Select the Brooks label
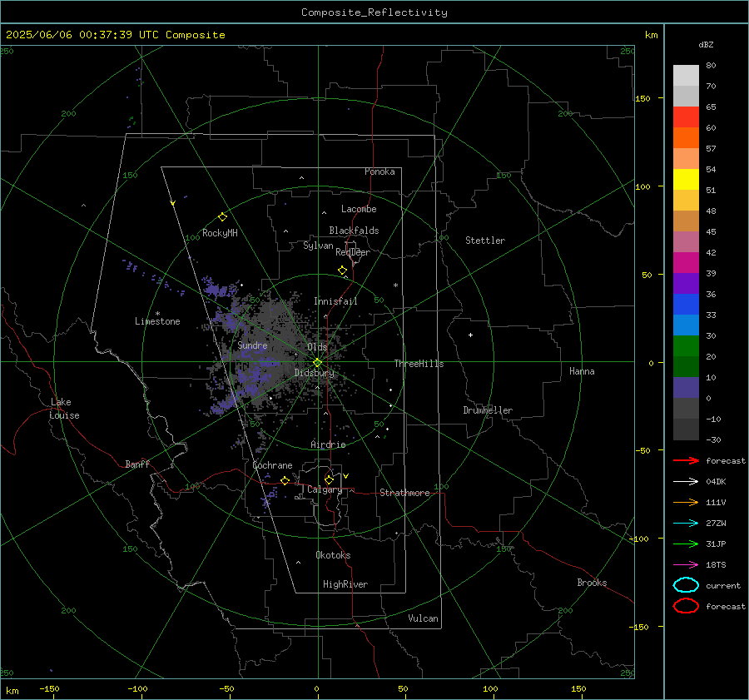 point(592,583)
